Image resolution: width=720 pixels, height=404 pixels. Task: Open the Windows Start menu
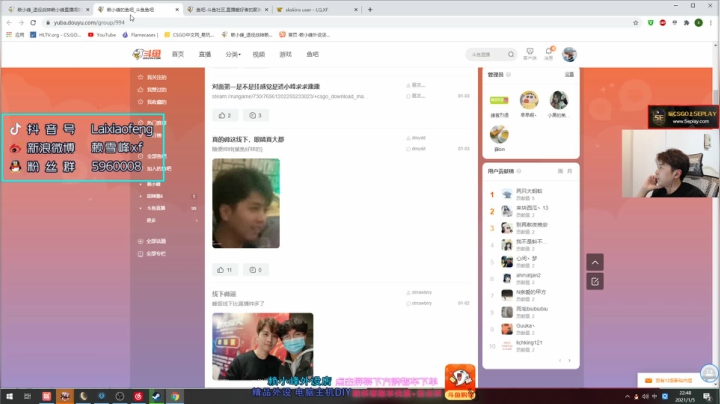tap(9, 396)
